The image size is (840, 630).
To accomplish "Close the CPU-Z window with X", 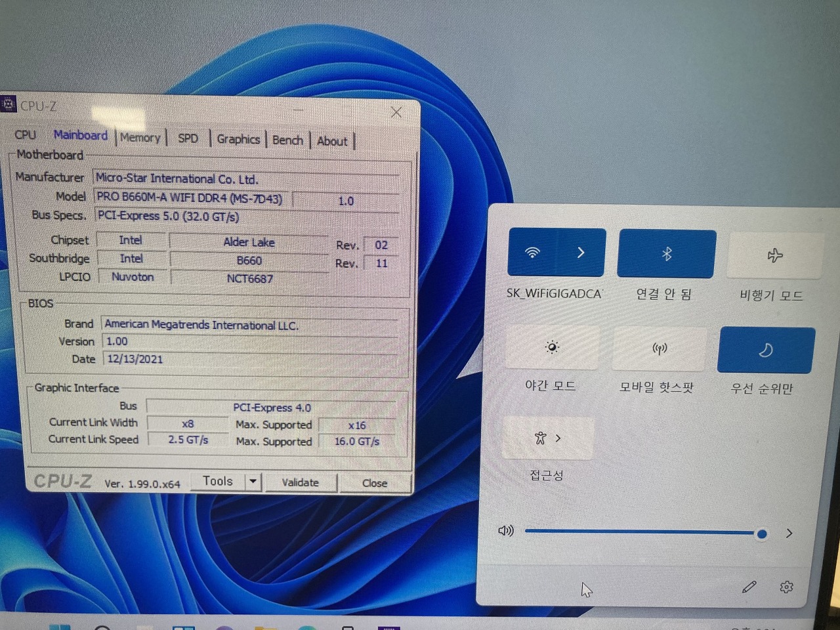I will click(396, 112).
